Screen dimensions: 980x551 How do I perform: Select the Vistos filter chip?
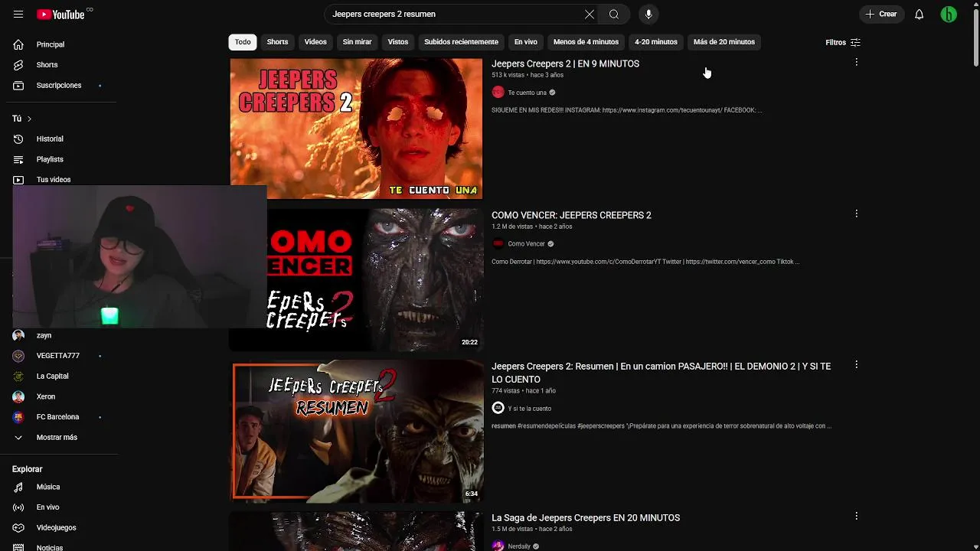tap(398, 42)
